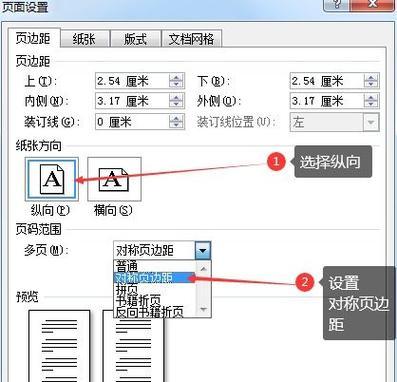Click the dropdown list scroll up arrow
The image size is (397, 382).
204,268
